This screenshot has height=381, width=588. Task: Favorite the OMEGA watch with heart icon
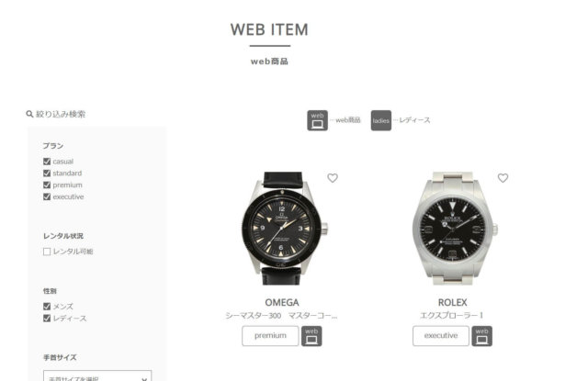click(x=333, y=178)
